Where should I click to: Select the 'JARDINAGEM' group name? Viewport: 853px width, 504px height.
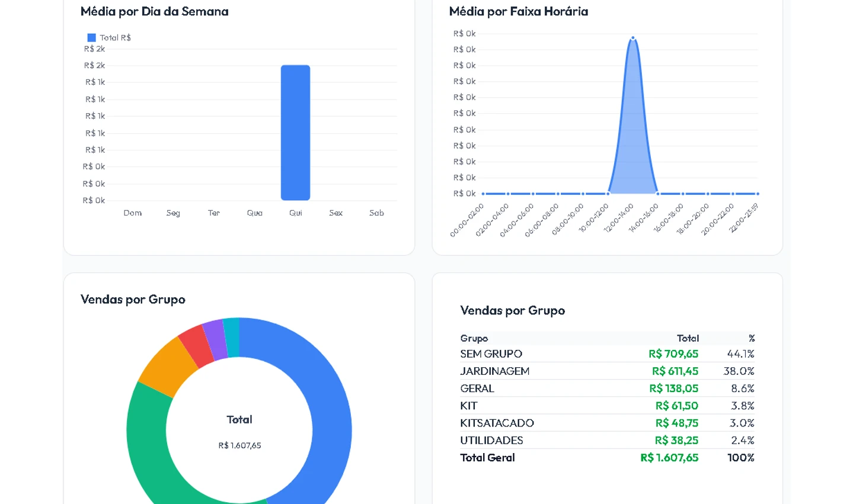(495, 371)
